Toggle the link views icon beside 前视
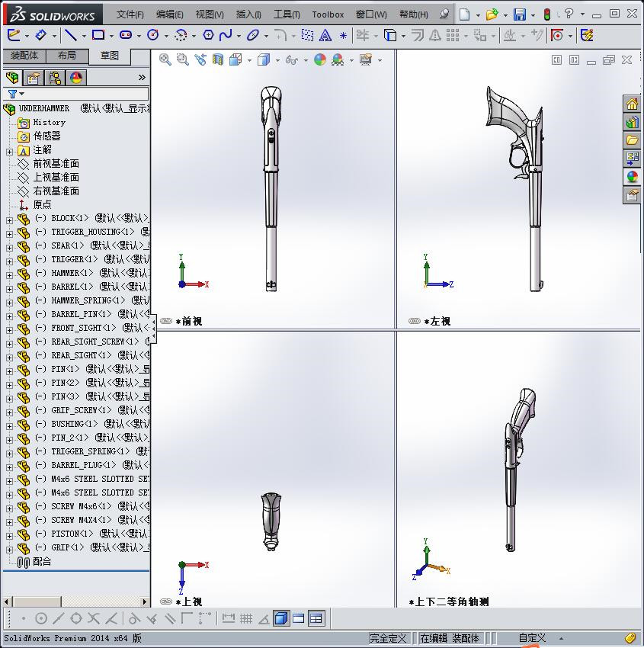 166,322
